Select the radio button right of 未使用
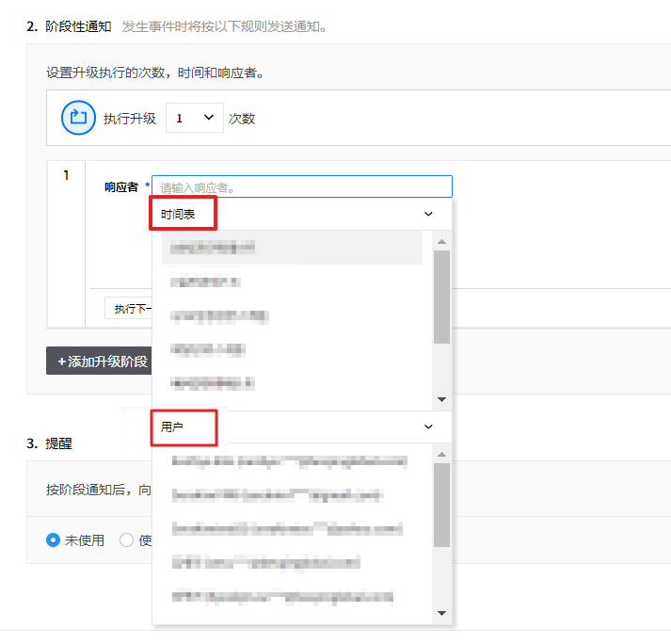The height and width of the screenshot is (644, 671). 126,540
